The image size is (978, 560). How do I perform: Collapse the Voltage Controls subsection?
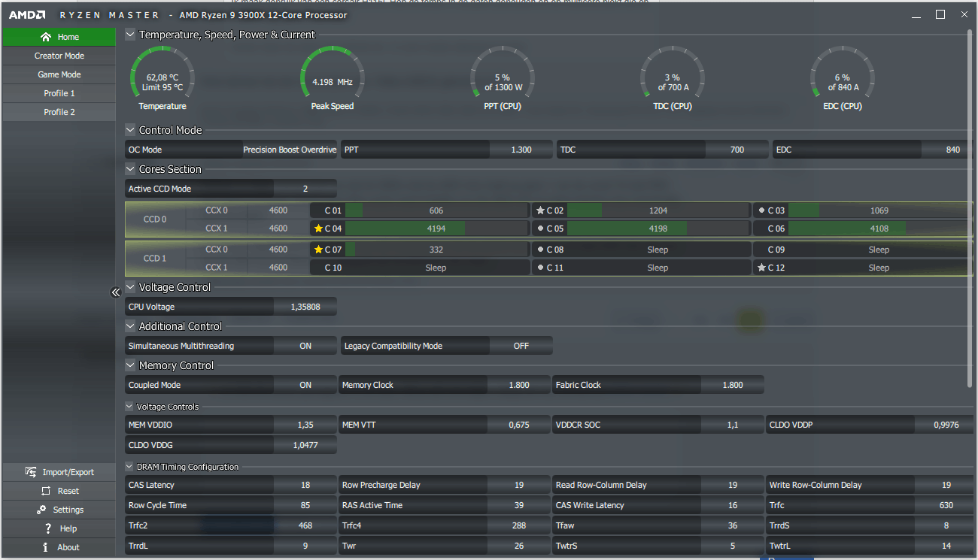pos(129,407)
